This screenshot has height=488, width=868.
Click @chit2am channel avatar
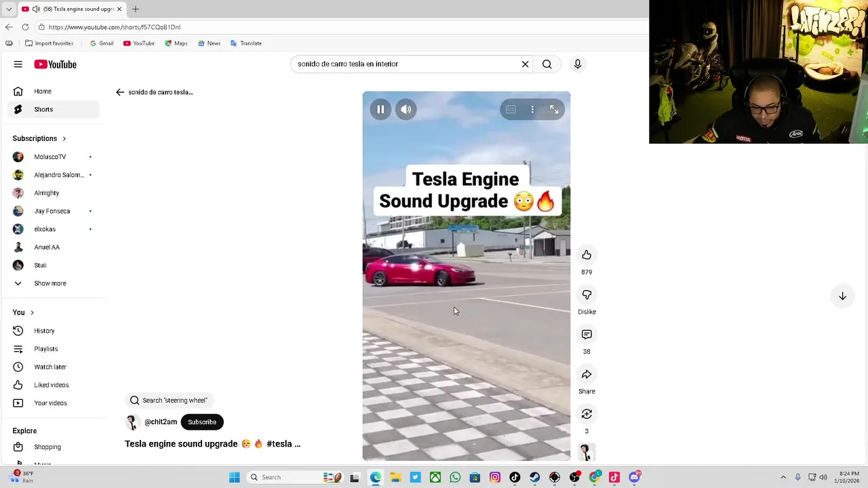tap(132, 422)
